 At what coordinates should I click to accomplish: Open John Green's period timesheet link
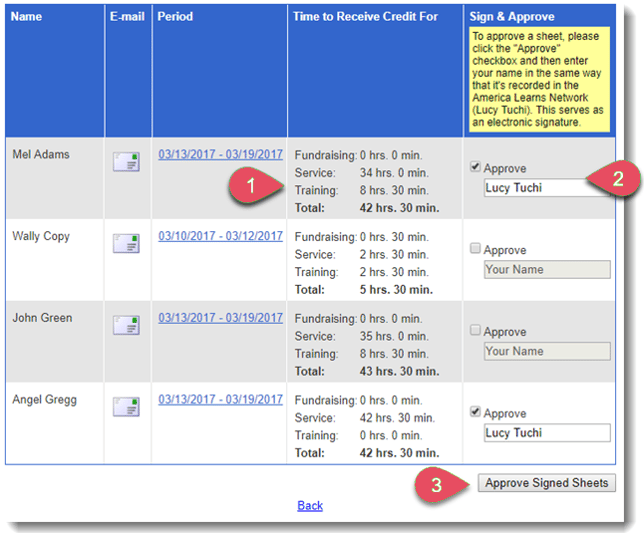click(x=220, y=319)
